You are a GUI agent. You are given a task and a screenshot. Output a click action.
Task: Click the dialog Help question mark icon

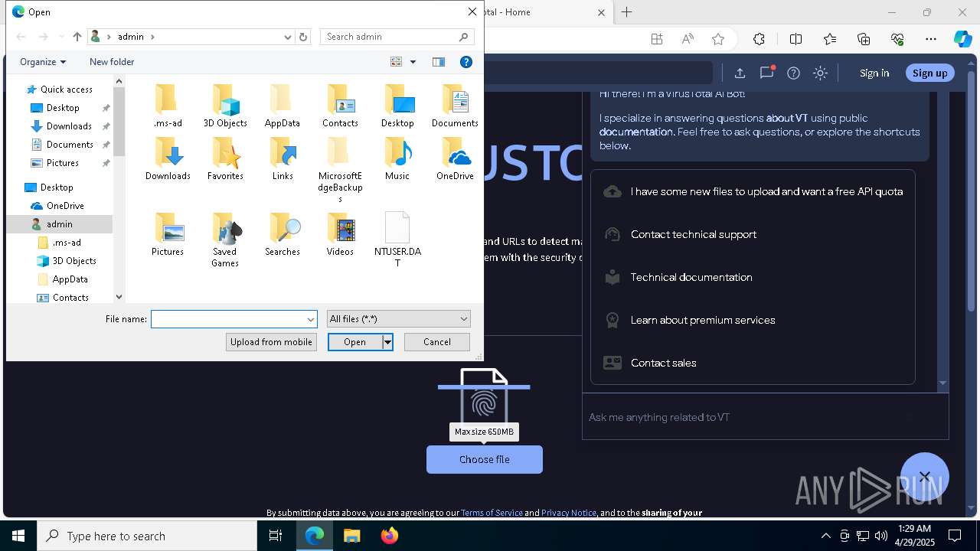(465, 62)
